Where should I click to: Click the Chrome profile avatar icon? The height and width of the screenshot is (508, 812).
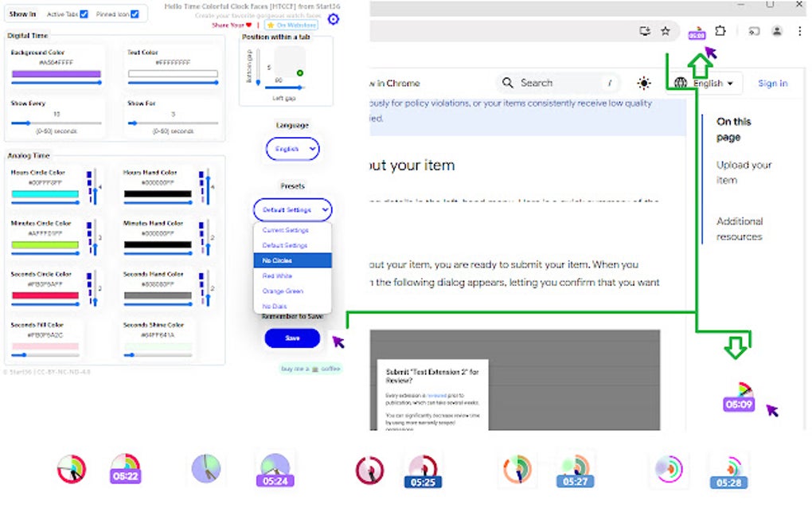(x=776, y=31)
